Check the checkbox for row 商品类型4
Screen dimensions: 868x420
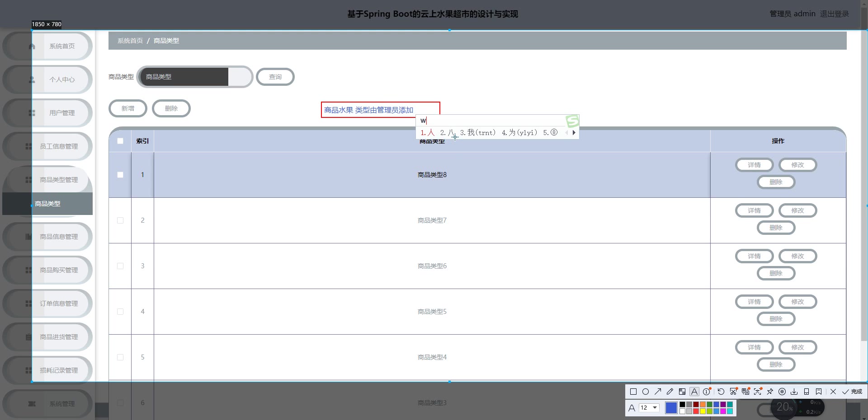[120, 357]
